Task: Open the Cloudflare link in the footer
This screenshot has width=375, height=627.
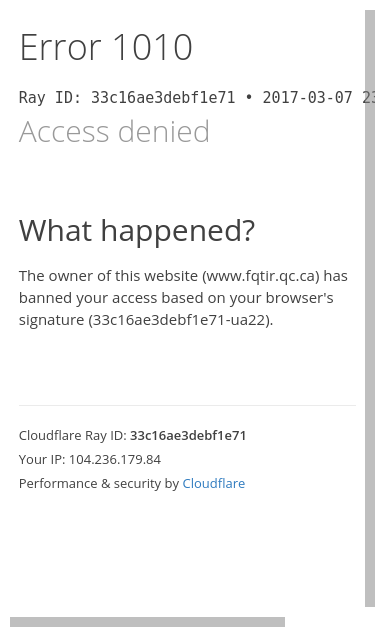Action: coord(213,483)
